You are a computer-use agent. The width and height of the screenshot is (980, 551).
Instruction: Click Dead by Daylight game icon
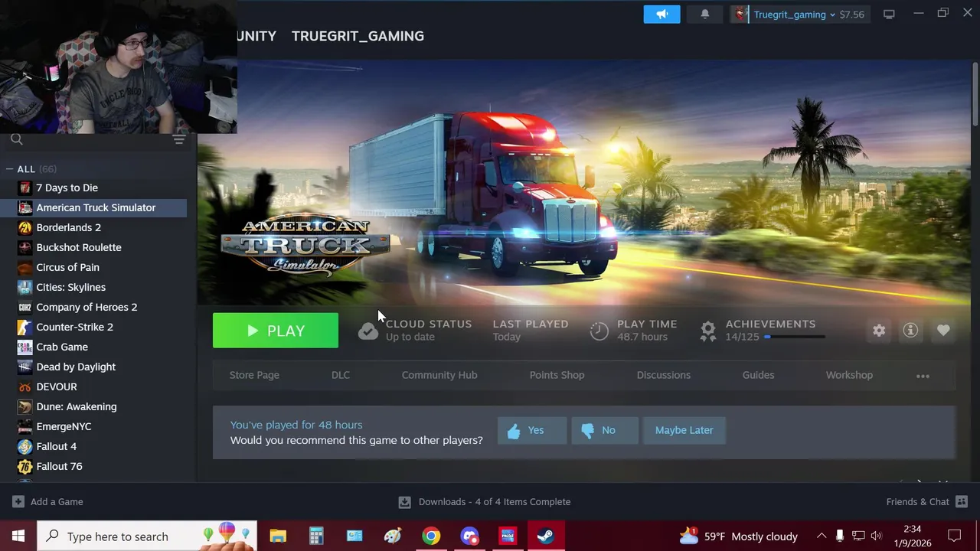click(x=25, y=367)
